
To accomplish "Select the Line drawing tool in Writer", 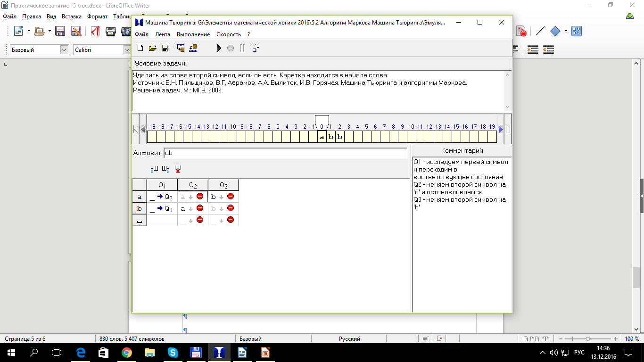I will pyautogui.click(x=540, y=31).
